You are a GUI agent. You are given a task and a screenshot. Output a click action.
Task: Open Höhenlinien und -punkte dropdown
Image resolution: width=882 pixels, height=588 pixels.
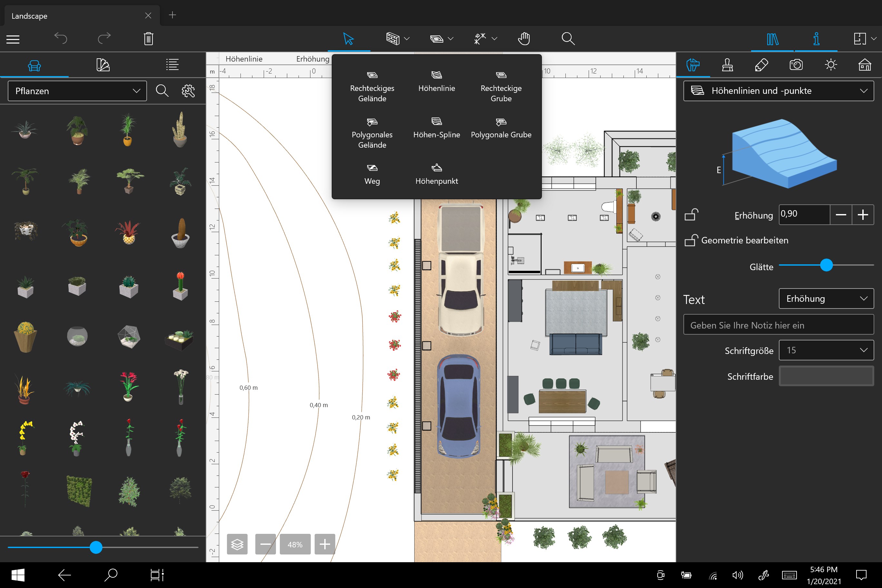click(779, 91)
